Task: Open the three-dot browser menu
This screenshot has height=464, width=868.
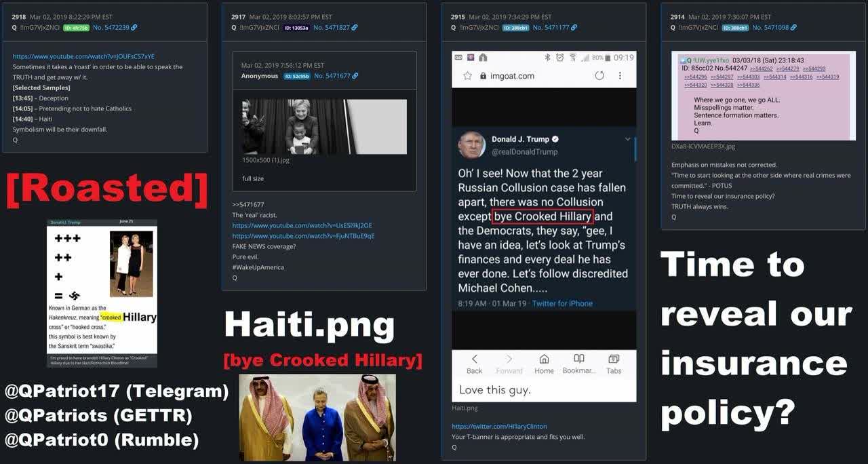Action: click(x=620, y=76)
